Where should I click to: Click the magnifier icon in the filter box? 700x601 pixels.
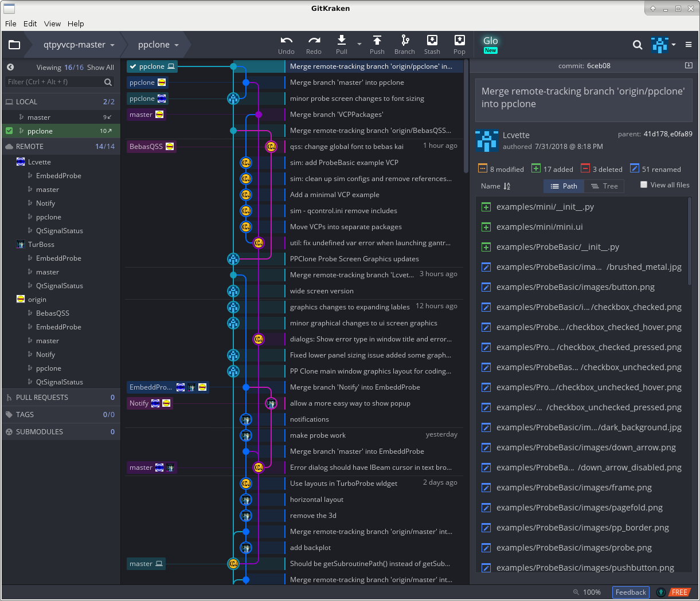click(x=108, y=82)
